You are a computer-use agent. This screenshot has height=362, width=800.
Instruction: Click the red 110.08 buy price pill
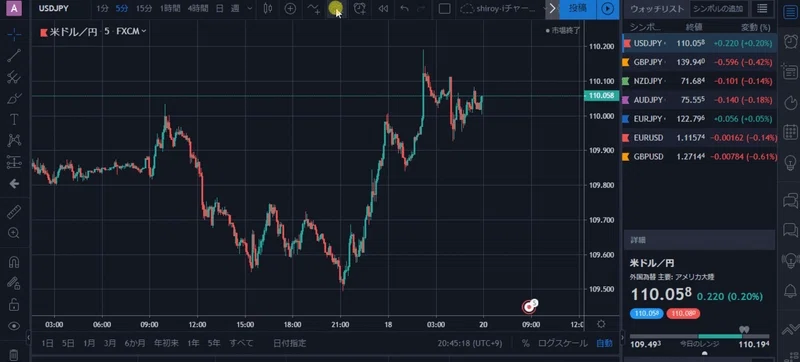[x=683, y=314]
